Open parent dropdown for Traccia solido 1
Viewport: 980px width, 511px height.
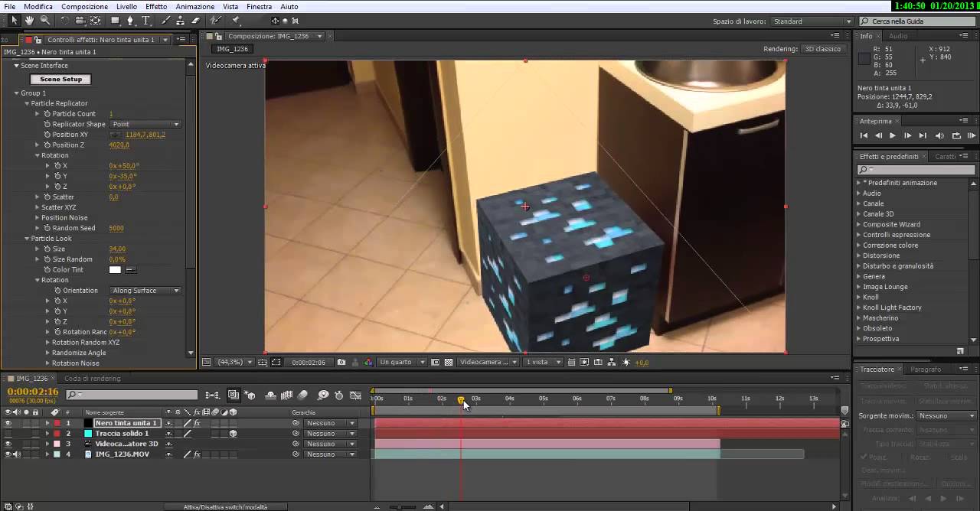point(331,434)
